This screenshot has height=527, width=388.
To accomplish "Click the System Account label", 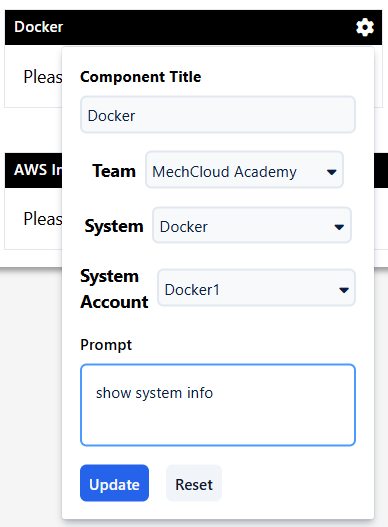I will [x=114, y=289].
